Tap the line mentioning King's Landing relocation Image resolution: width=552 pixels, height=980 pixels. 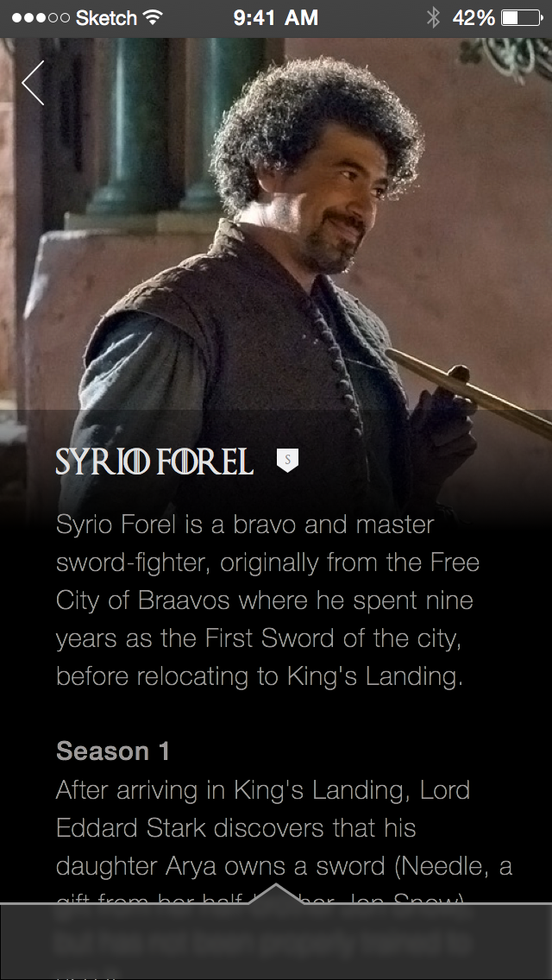260,677
